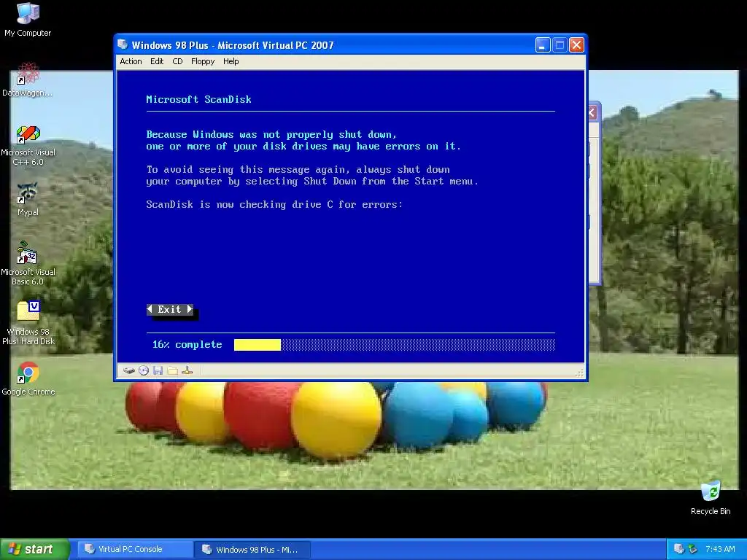Minimize the Windows 98 Plus Virtual PC window
Screen dimensions: 747x560
coord(543,45)
